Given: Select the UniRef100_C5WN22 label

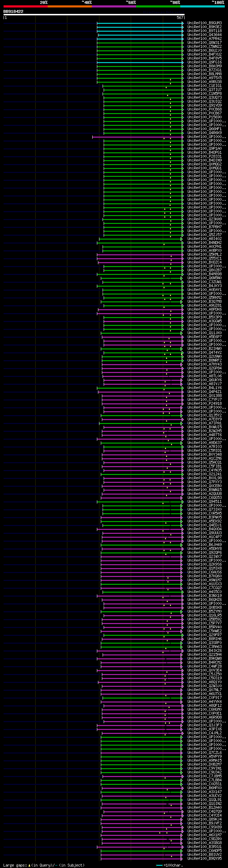Looking at the screenshot, I should [x=204, y=47].
